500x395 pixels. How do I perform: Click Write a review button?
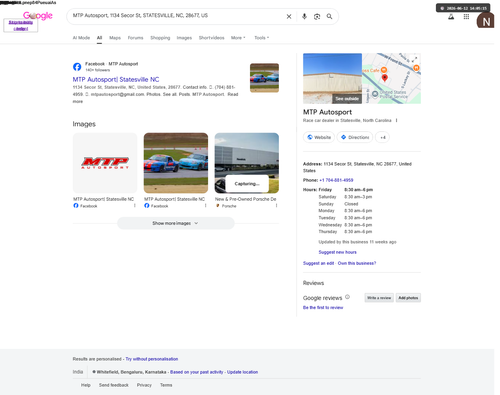click(x=379, y=298)
